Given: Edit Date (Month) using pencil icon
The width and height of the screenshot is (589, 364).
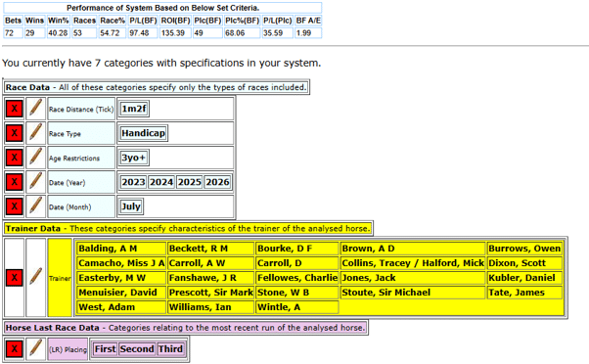Looking at the screenshot, I should [35, 206].
